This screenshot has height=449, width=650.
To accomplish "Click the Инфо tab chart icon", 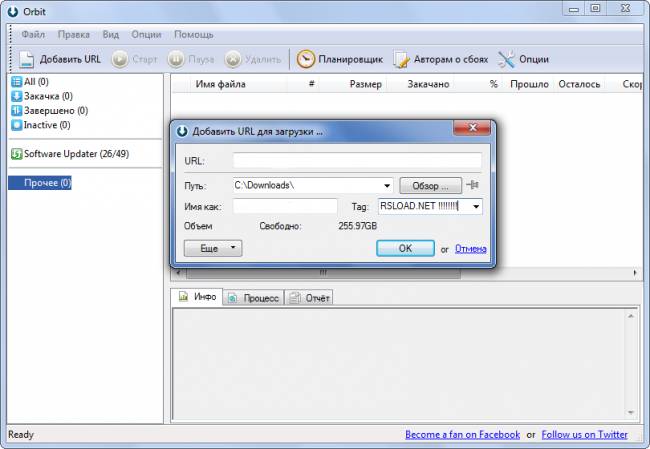I will coord(183,296).
